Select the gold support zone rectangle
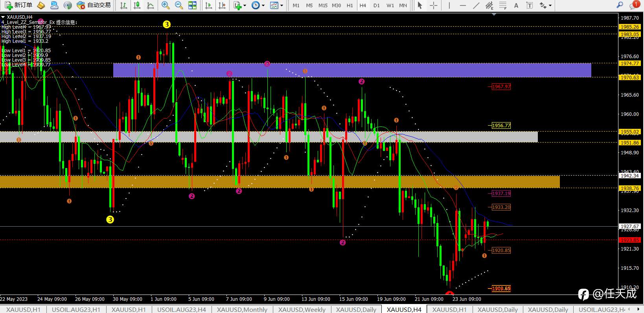This screenshot has width=644, height=313. pos(280,182)
